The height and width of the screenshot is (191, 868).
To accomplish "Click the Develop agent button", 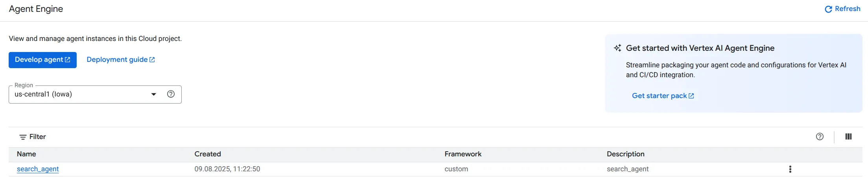I will pyautogui.click(x=42, y=60).
